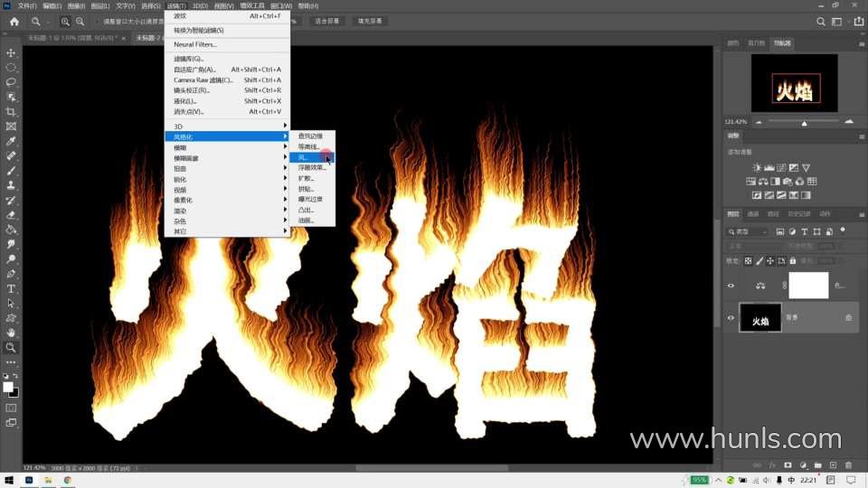Image resolution: width=868 pixels, height=488 pixels.
Task: Add a Levels adjustment
Action: coord(769,168)
